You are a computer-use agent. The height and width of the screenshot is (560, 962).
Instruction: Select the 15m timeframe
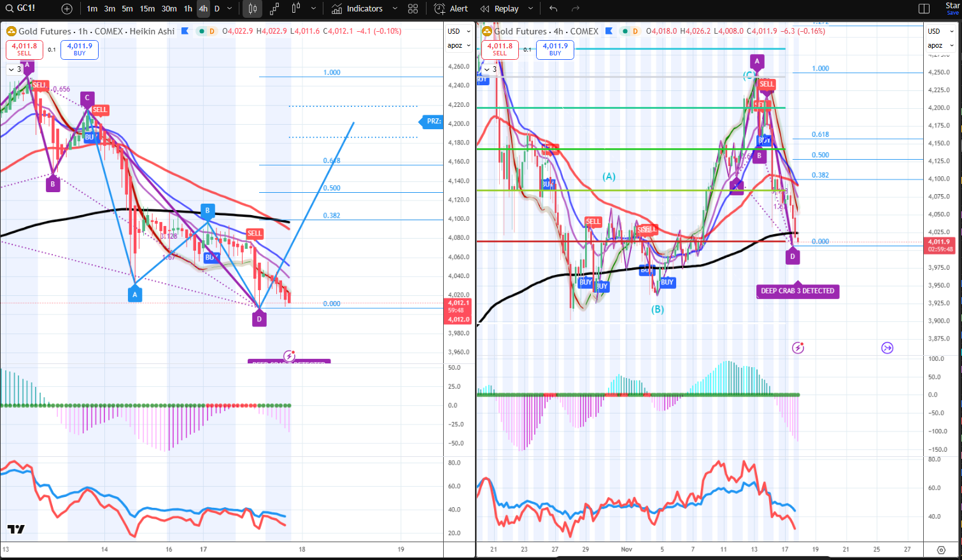point(147,9)
